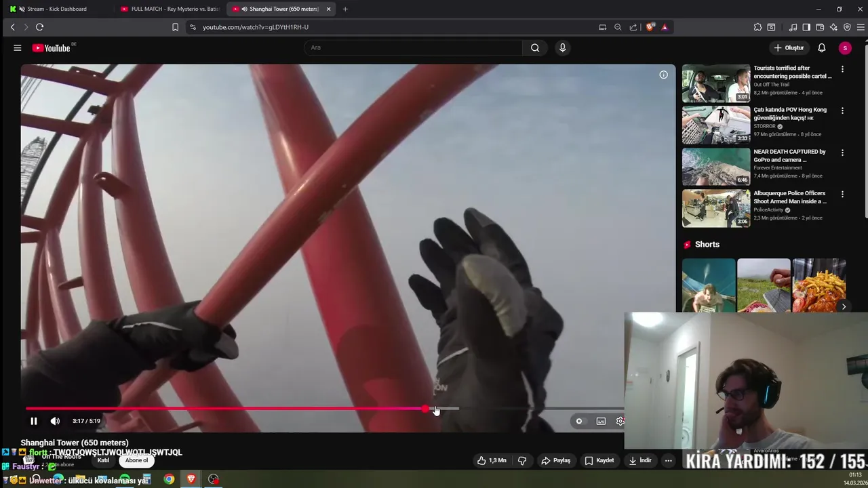This screenshot has height=488, width=868.
Task: Open Tourists terrified video thumbnail
Action: point(715,83)
